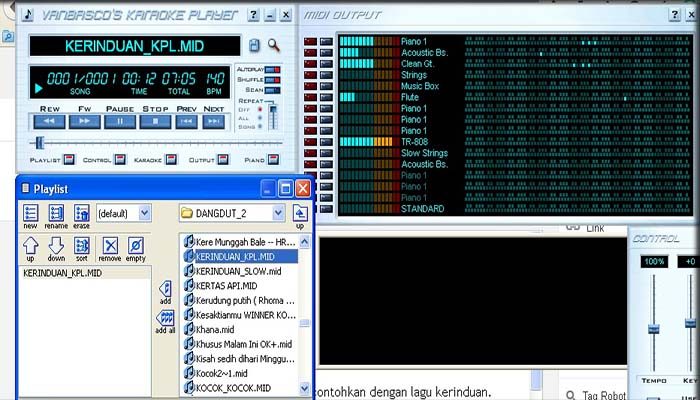Toggle the Autoplay switch
This screenshot has height=400, width=700.
click(x=272, y=70)
